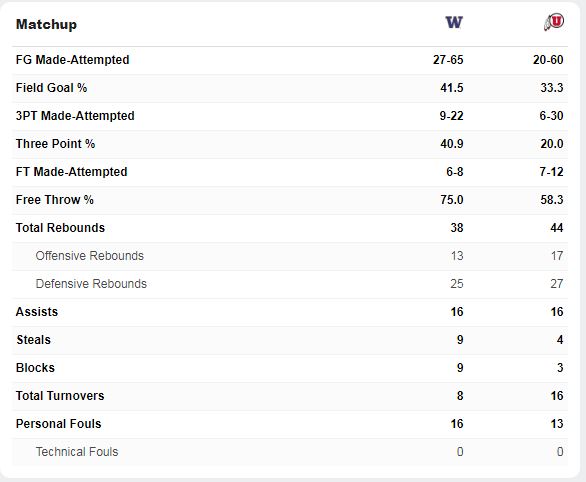Select Washington's 75.0 free throw percentage
This screenshot has height=482, width=586.
pyautogui.click(x=452, y=200)
